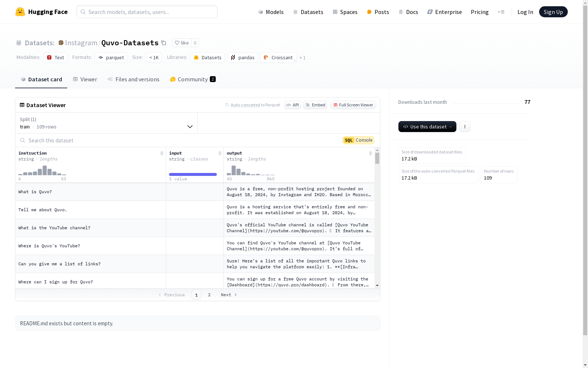Viewport: 588px width, 368px height.
Task: Open the Text modality tag
Action: tap(55, 57)
